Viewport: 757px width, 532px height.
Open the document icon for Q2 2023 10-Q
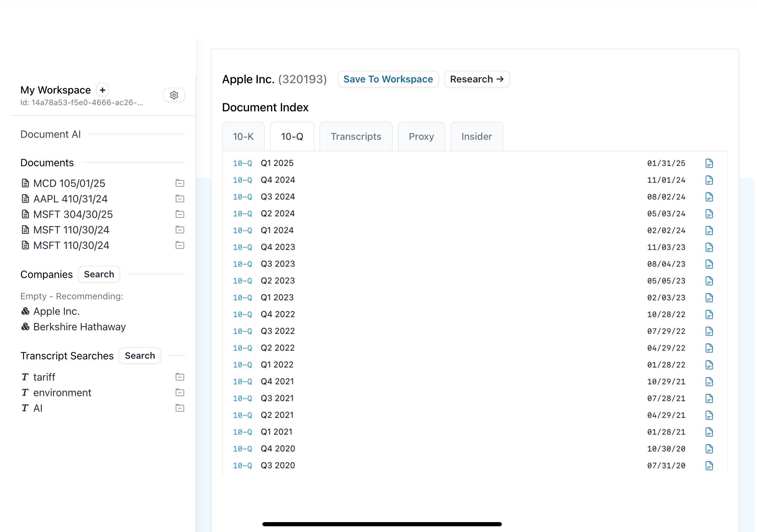[x=709, y=281]
